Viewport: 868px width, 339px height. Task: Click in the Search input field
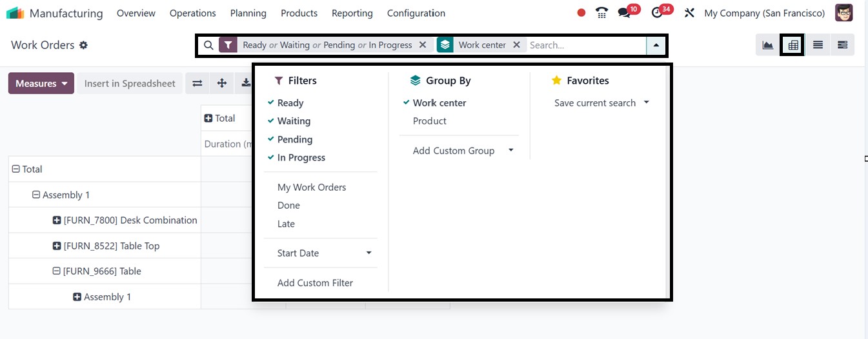(x=584, y=45)
